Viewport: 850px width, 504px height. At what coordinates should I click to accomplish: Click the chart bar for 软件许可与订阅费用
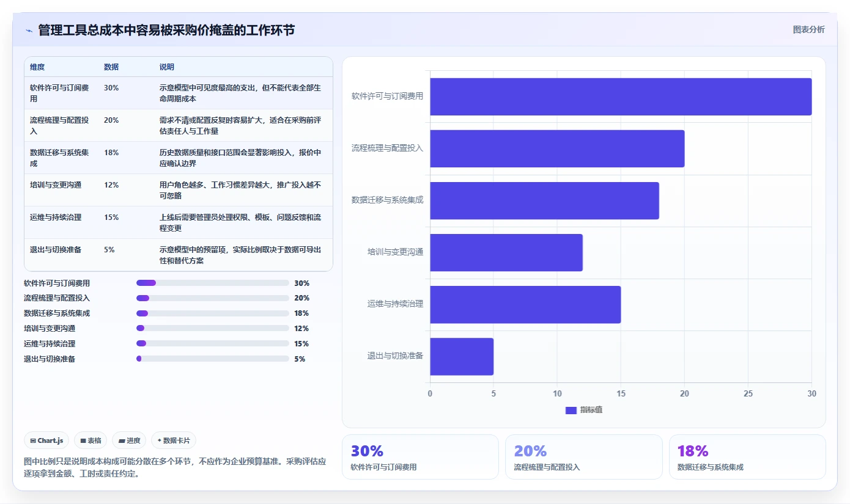click(621, 97)
